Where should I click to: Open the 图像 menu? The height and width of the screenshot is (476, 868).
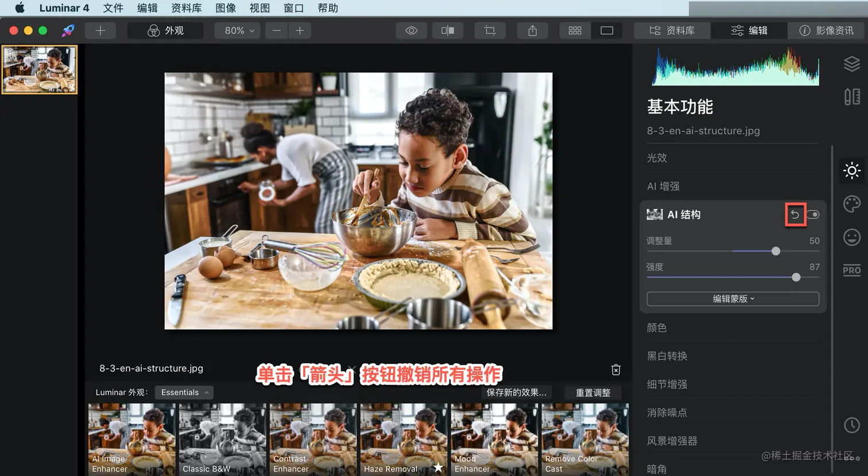pyautogui.click(x=226, y=8)
